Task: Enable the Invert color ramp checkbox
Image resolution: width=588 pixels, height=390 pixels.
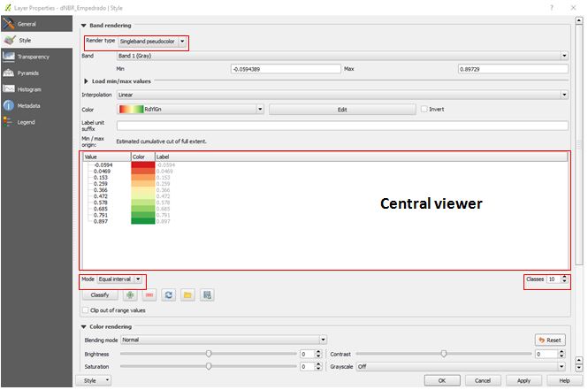Action: 425,109
